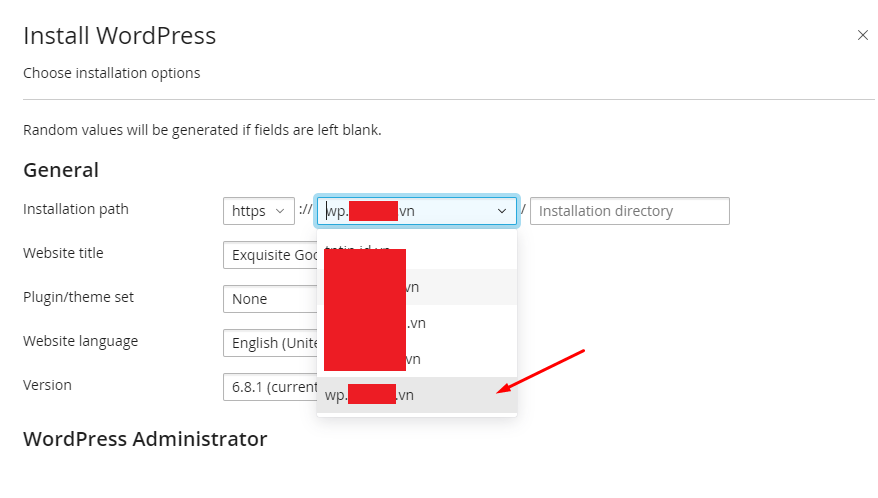This screenshot has height=498, width=878.
Task: Pick the third domain option in list
Action: [416, 323]
